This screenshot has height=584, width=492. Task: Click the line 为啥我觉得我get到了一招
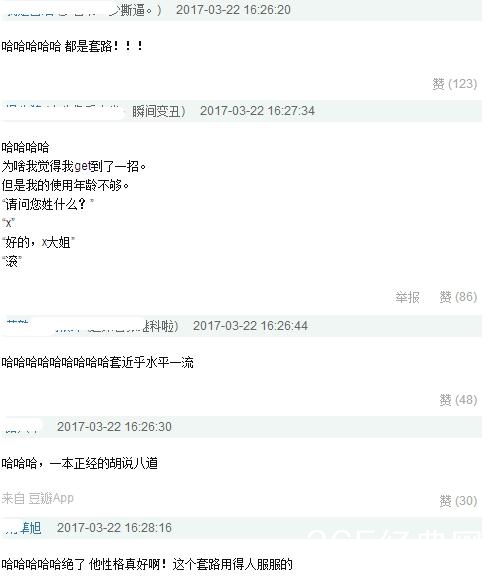(73, 166)
